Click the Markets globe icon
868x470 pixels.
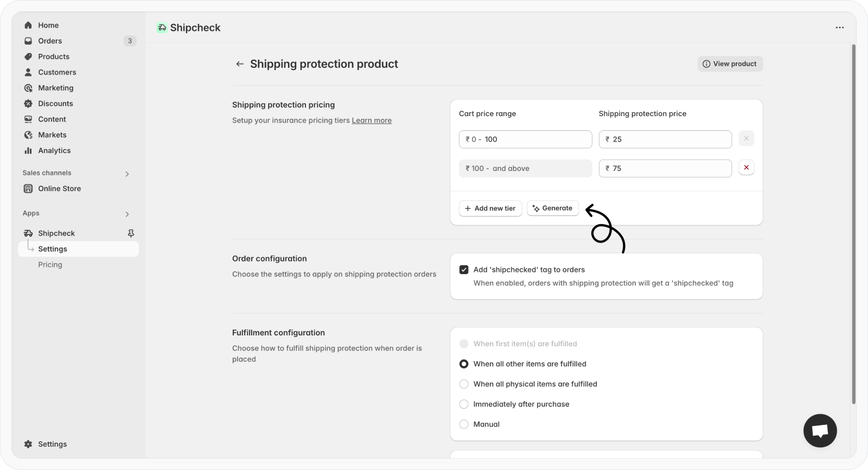tap(28, 135)
